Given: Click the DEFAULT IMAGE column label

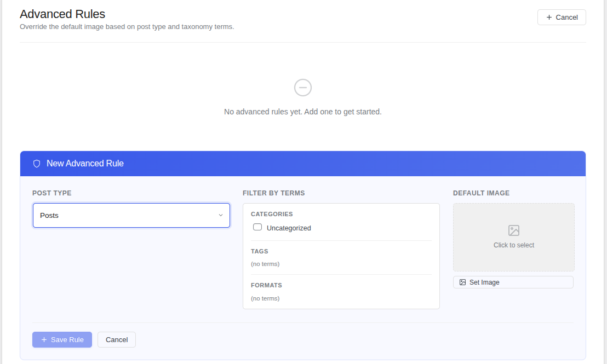Looking at the screenshot, I should (481, 193).
